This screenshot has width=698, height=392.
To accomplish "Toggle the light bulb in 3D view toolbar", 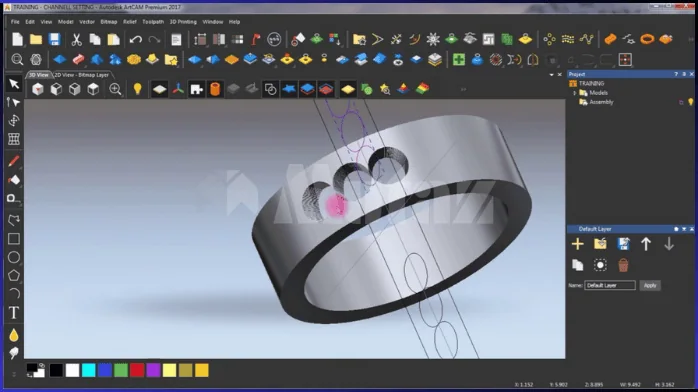I will pyautogui.click(x=138, y=89).
